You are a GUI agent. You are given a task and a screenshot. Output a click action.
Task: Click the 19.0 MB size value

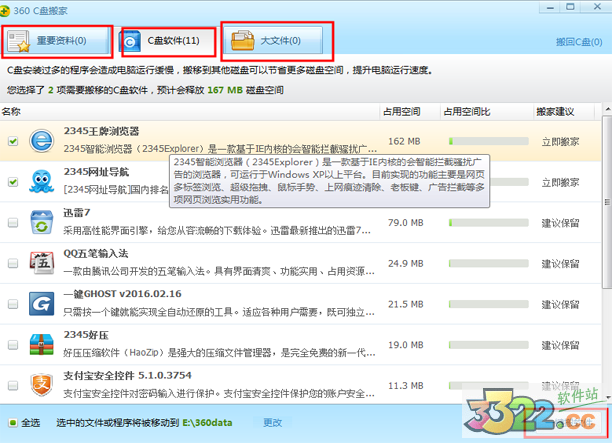(x=406, y=345)
